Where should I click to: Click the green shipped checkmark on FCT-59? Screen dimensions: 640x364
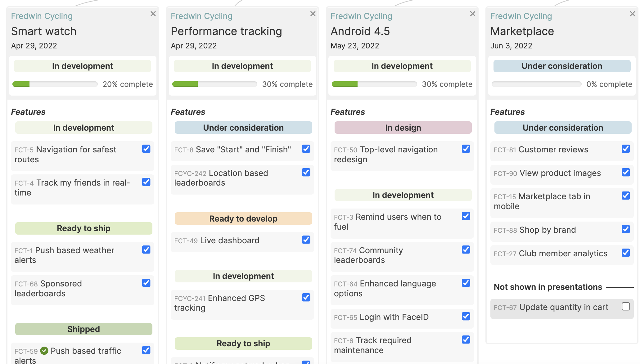click(44, 351)
